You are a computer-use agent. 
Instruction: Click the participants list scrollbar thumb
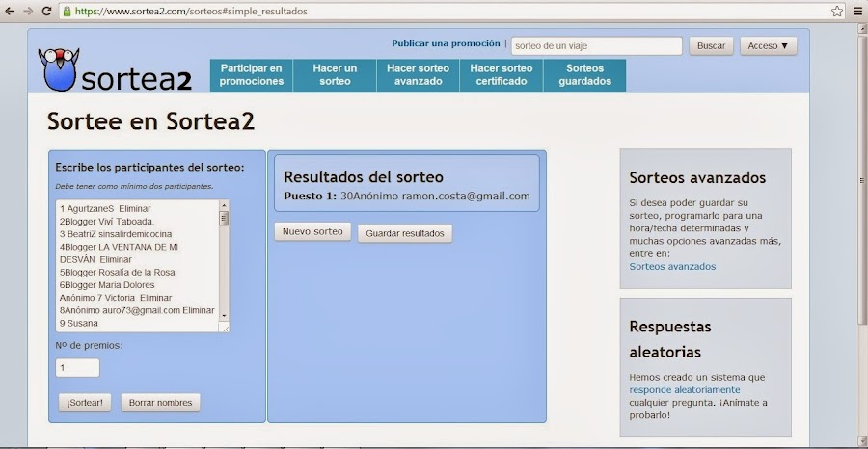pyautogui.click(x=224, y=219)
